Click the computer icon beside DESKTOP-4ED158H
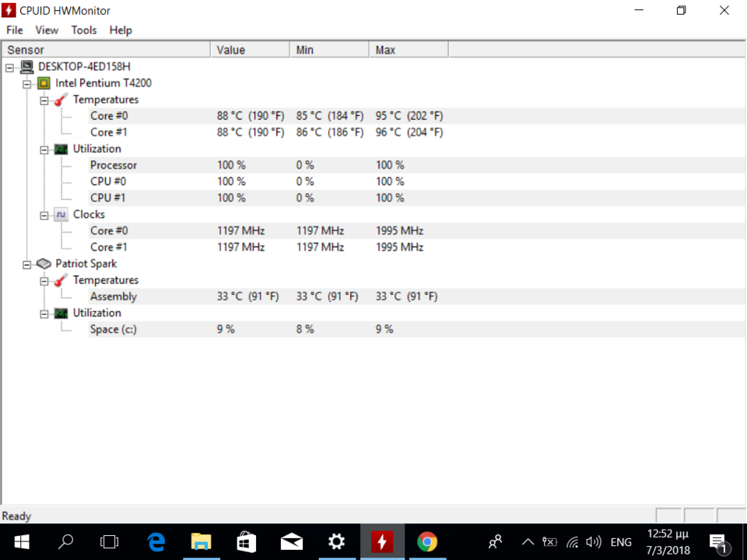Image resolution: width=747 pixels, height=560 pixels. [x=27, y=67]
